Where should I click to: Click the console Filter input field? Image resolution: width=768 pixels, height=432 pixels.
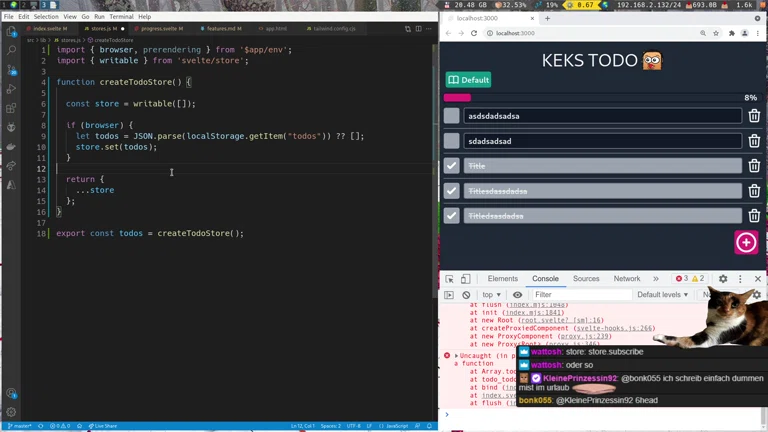tap(581, 295)
